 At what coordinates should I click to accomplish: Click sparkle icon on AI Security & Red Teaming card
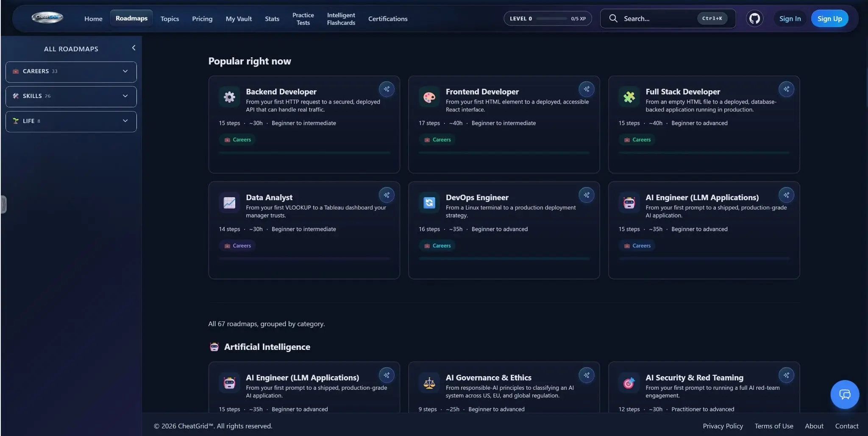click(786, 375)
